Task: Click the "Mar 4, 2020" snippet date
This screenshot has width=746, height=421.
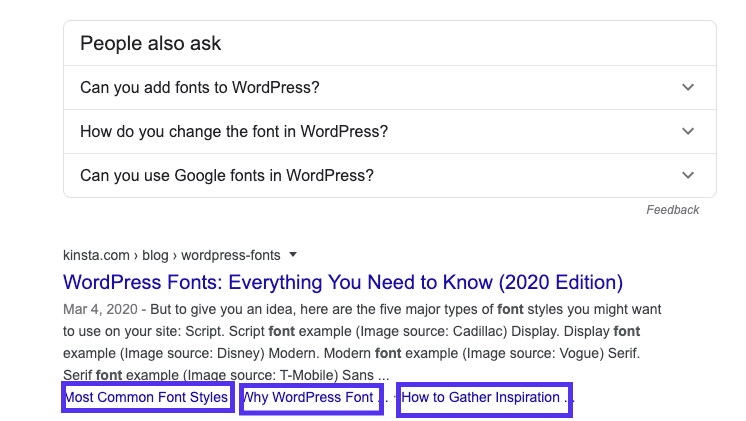Action: [98, 310]
